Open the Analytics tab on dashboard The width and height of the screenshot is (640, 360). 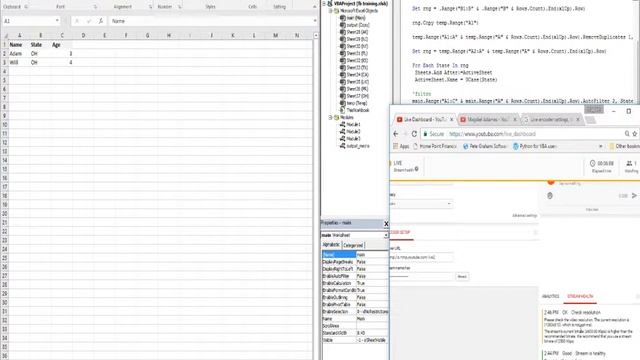point(551,296)
